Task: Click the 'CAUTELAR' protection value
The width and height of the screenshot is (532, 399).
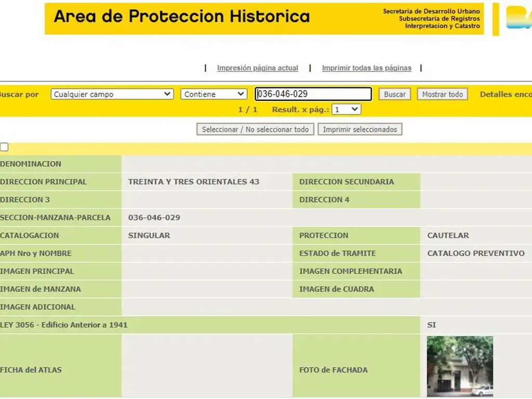Action: [x=448, y=235]
